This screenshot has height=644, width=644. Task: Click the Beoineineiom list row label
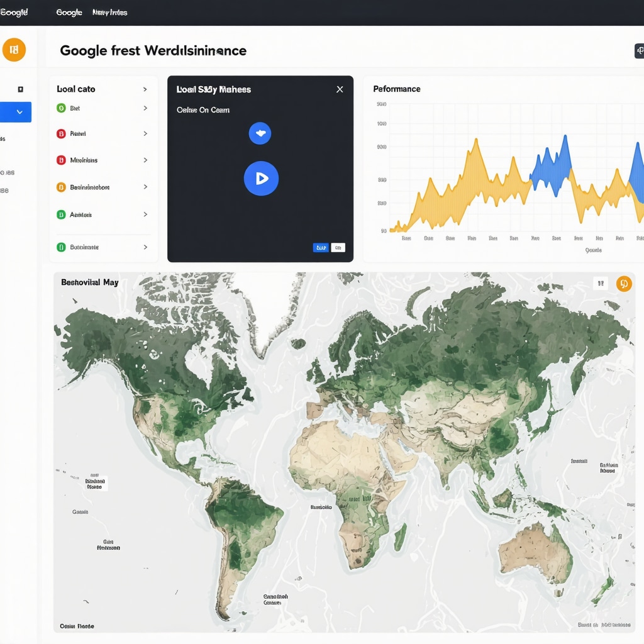[x=89, y=187]
